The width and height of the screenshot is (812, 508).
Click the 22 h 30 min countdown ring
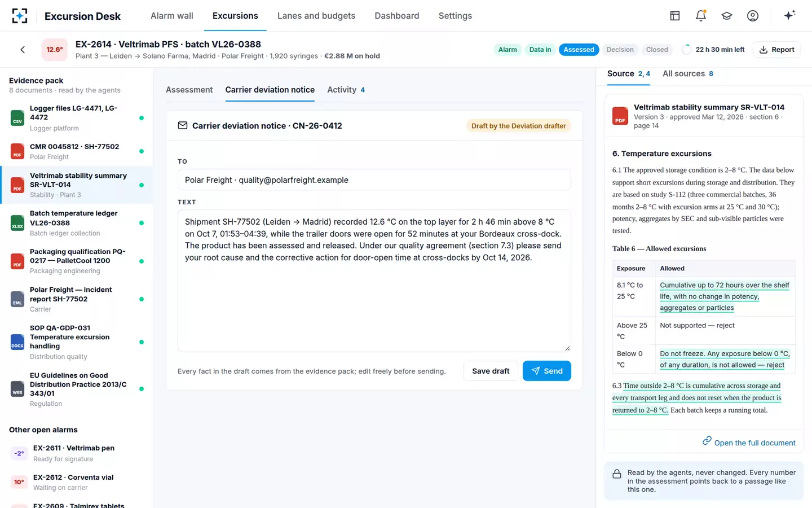686,50
